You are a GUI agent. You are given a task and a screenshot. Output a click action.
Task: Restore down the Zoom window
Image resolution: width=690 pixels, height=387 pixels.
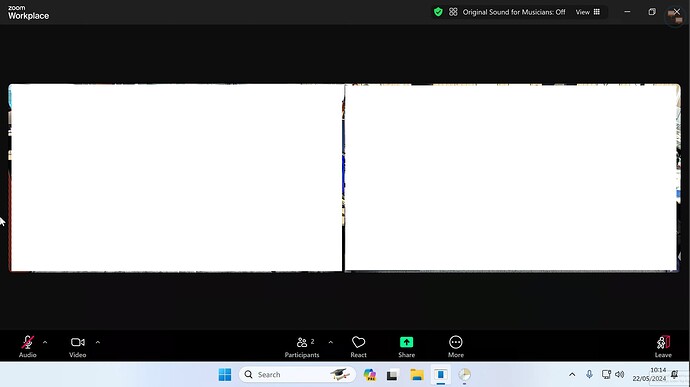[652, 12]
